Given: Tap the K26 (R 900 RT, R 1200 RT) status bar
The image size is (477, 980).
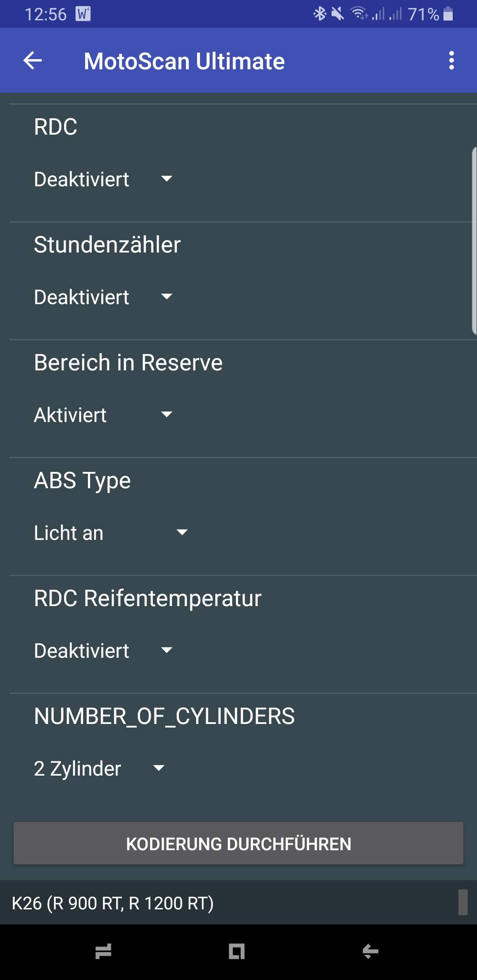Looking at the screenshot, I should (113, 903).
